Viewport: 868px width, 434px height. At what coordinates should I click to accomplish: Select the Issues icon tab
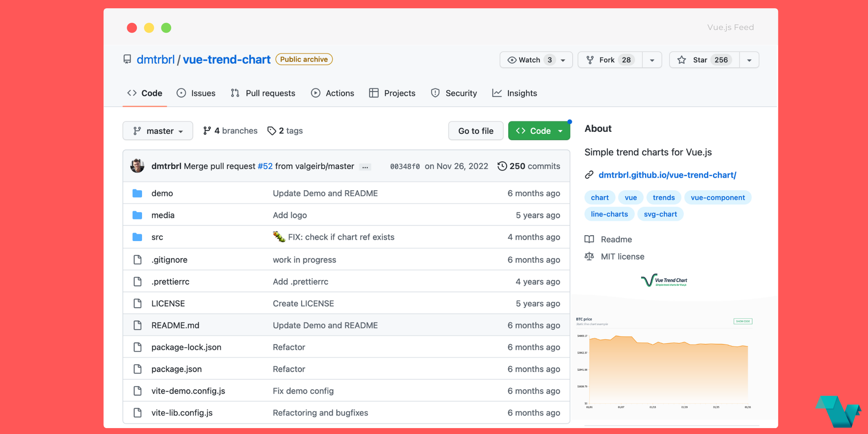181,93
